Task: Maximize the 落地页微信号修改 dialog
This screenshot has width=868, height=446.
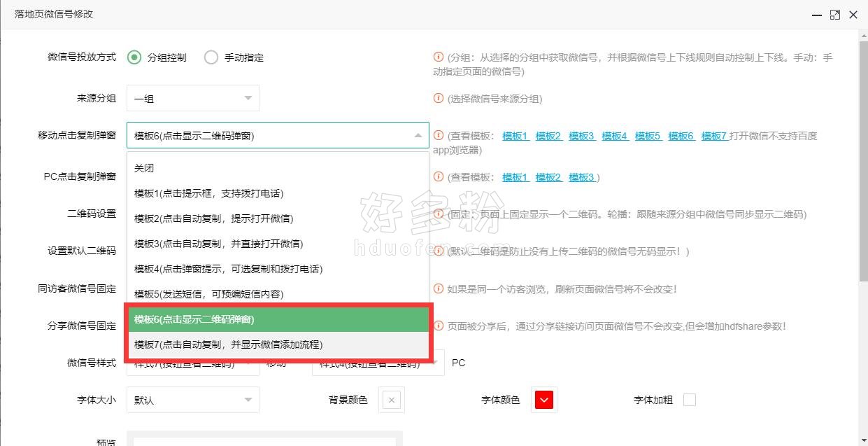Action: (834, 15)
